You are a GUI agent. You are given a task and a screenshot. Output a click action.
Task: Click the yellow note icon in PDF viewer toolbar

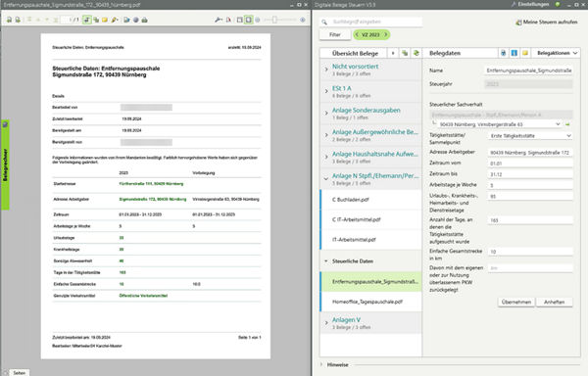tap(105, 20)
